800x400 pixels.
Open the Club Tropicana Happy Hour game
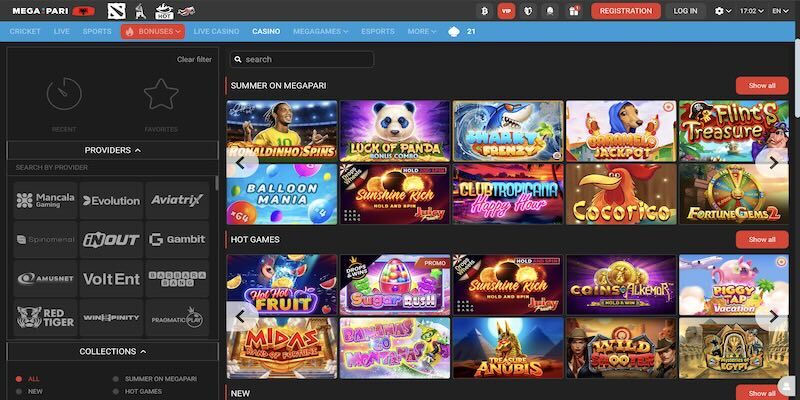pyautogui.click(x=508, y=194)
